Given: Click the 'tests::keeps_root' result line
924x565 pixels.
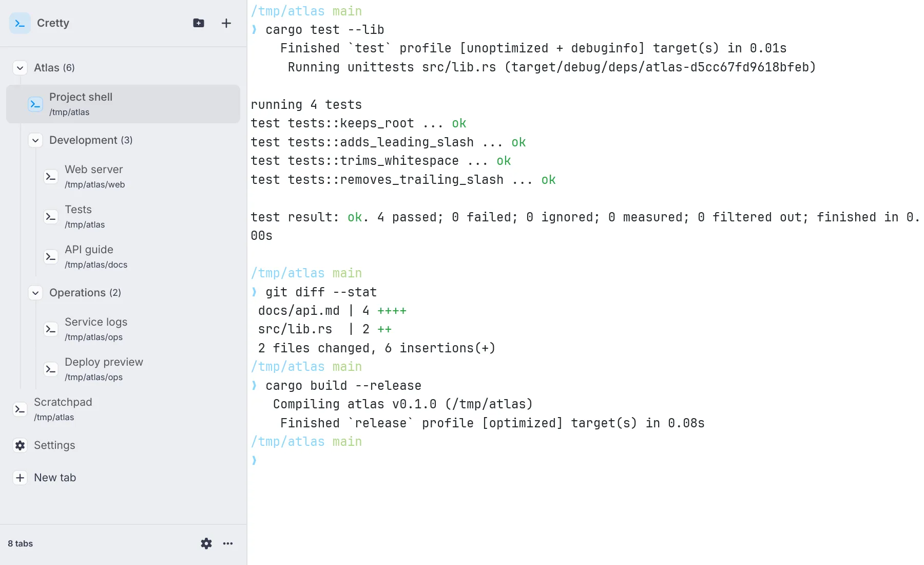Looking at the screenshot, I should [x=358, y=123].
